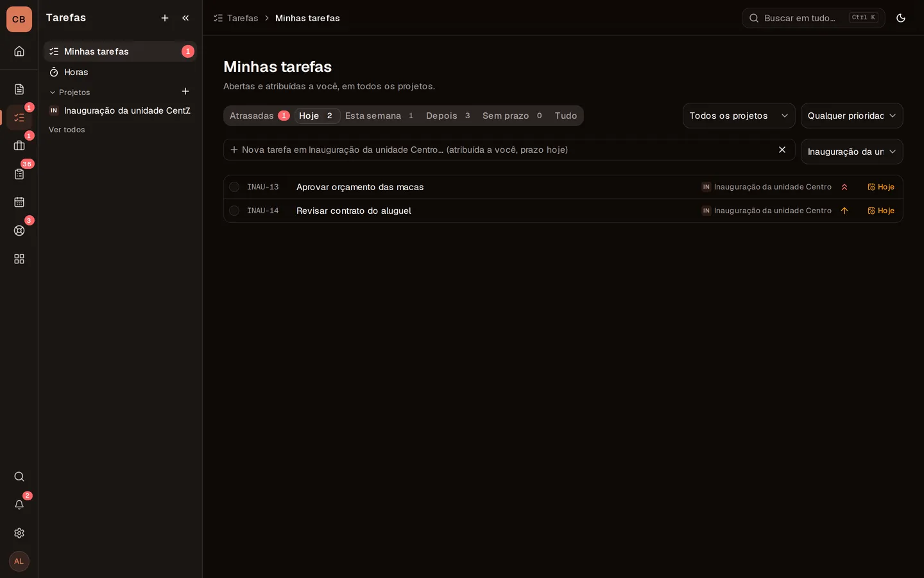Open the Inauguração project dropdown for the new task

(852, 152)
